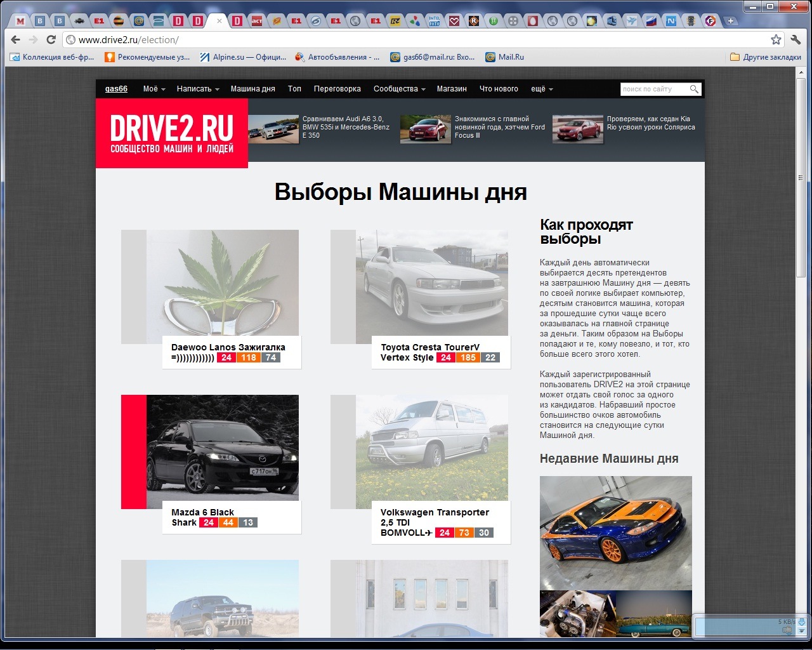The height and width of the screenshot is (650, 812).
Task: Open the Chrome wrench settings menu
Action: click(796, 39)
